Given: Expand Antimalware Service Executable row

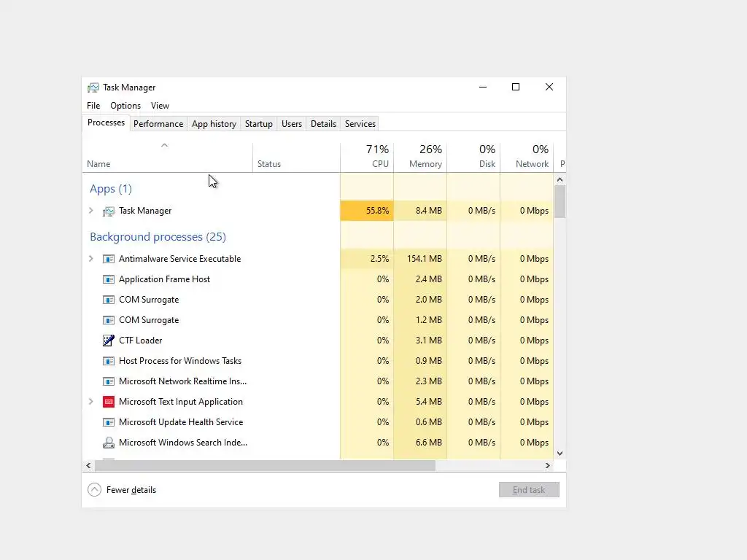Looking at the screenshot, I should (91, 259).
